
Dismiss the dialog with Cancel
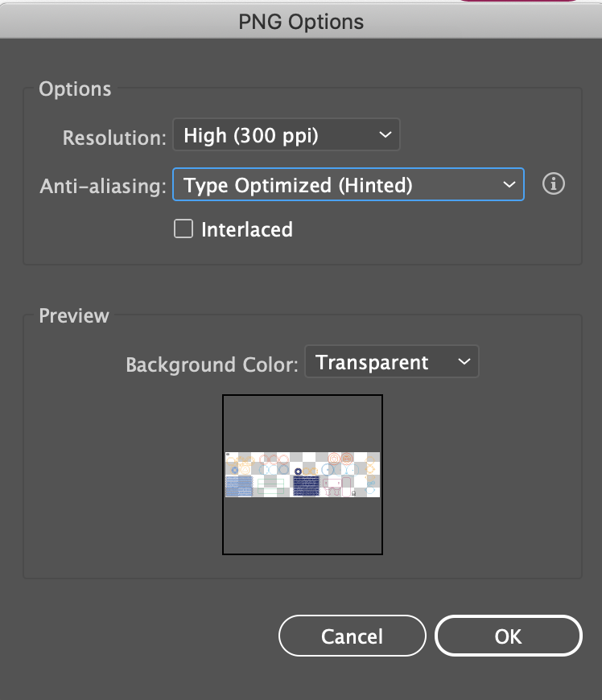[x=353, y=636]
